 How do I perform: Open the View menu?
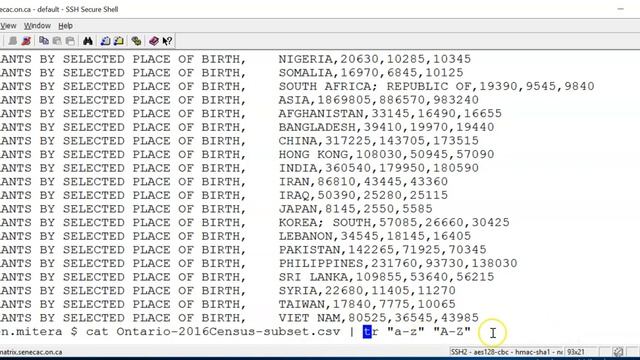tap(8, 26)
